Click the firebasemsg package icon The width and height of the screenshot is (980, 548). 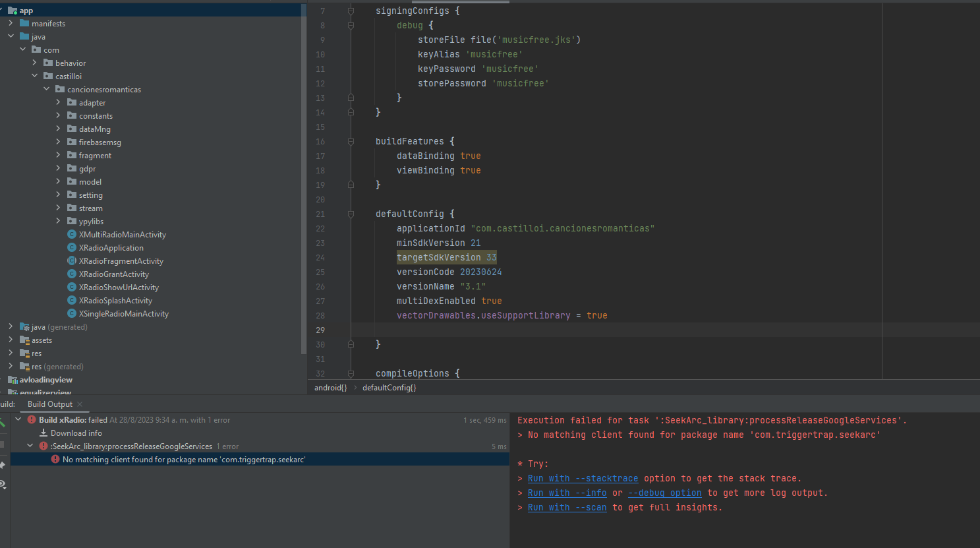click(72, 142)
